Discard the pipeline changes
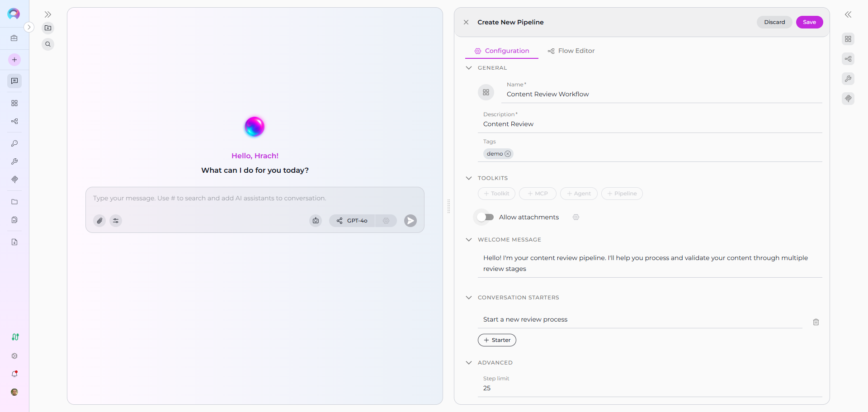The height and width of the screenshot is (412, 868). pyautogui.click(x=774, y=22)
